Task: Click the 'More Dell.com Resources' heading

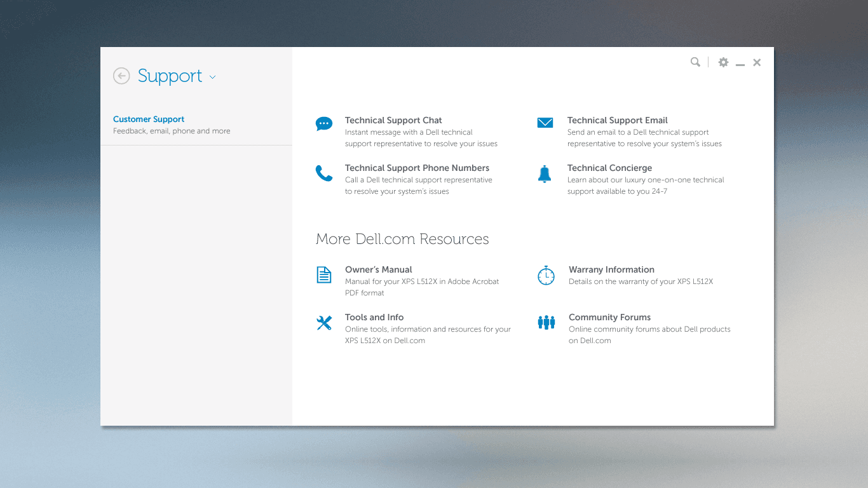Action: [x=402, y=239]
